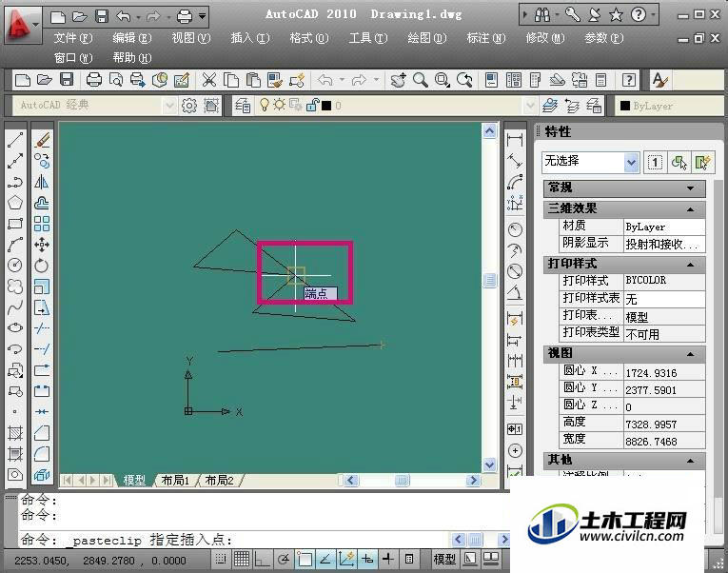Toggle Polar tracking in status bar
The image size is (728, 573).
[x=284, y=560]
